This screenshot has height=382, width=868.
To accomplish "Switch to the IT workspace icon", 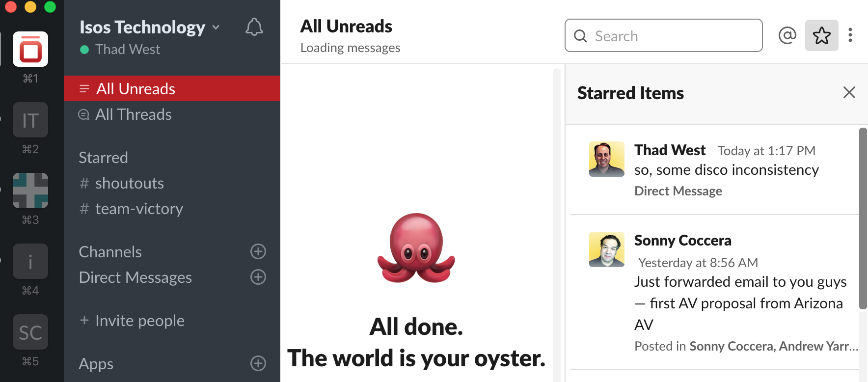I will pos(30,120).
